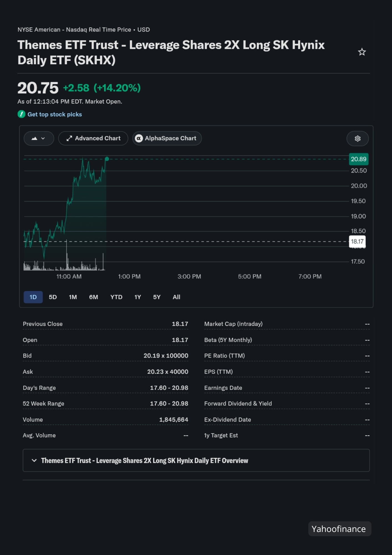This screenshot has width=392, height=555.
Task: Follow the Get top stock picks link
Action: (x=55, y=114)
